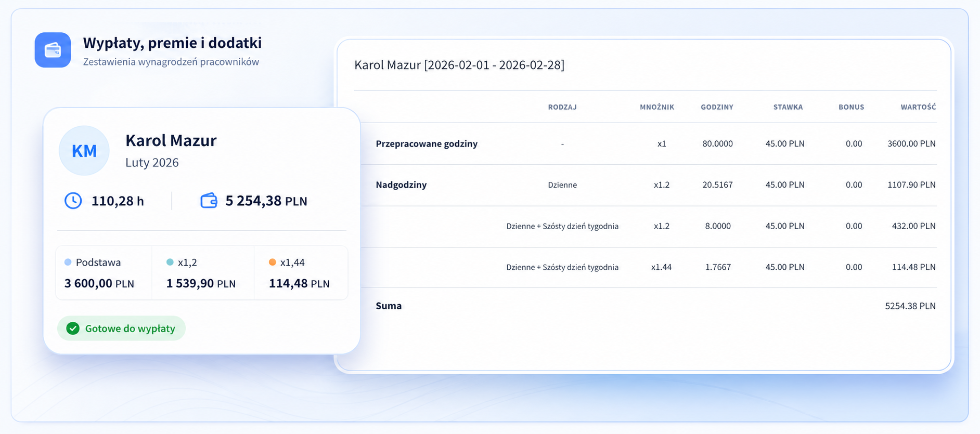The width and height of the screenshot is (980, 434).
Task: Click the Dzienne type cell in Nadgodziny row
Action: tap(562, 185)
